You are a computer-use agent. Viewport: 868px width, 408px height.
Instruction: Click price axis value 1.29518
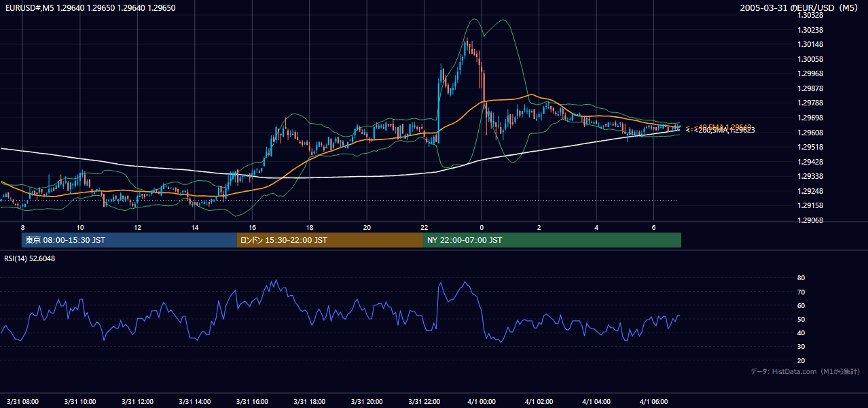[x=812, y=147]
